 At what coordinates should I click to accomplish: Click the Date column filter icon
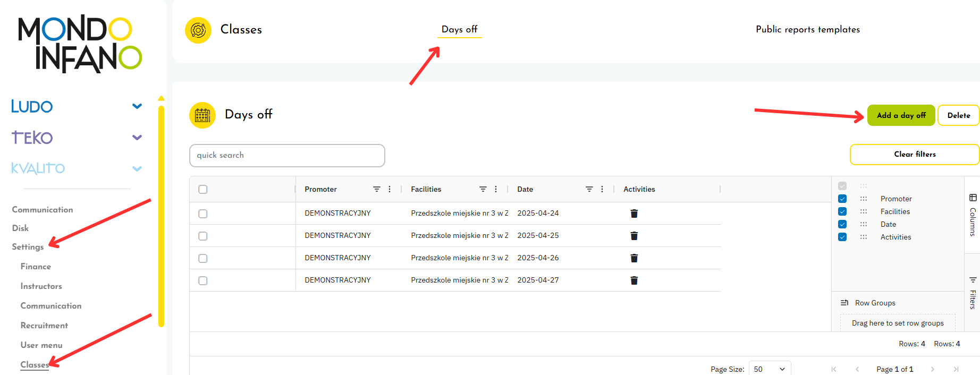(x=589, y=189)
